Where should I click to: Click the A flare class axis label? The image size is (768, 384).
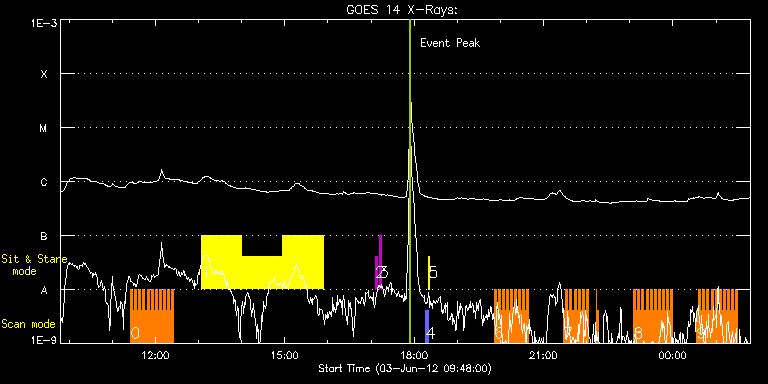point(44,290)
